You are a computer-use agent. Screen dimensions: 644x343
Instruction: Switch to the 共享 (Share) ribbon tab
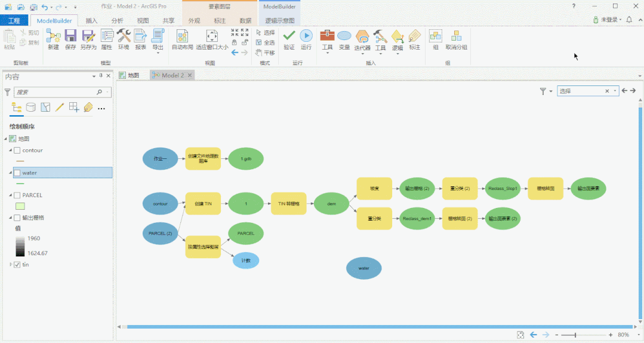pyautogui.click(x=168, y=20)
